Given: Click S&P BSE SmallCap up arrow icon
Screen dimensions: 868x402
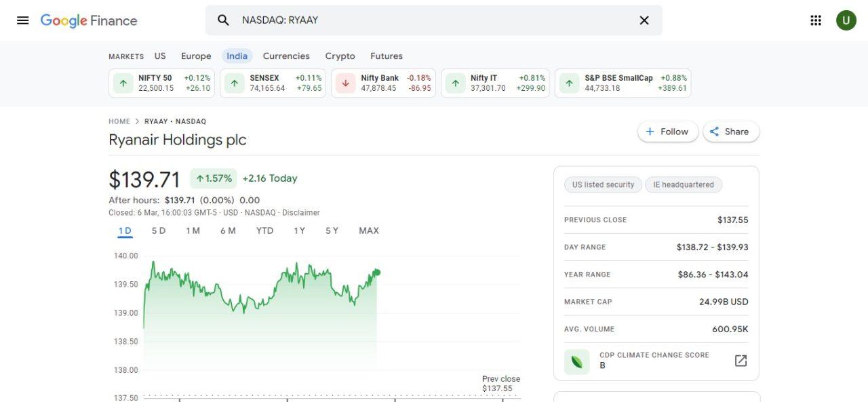Looking at the screenshot, I should click(569, 83).
